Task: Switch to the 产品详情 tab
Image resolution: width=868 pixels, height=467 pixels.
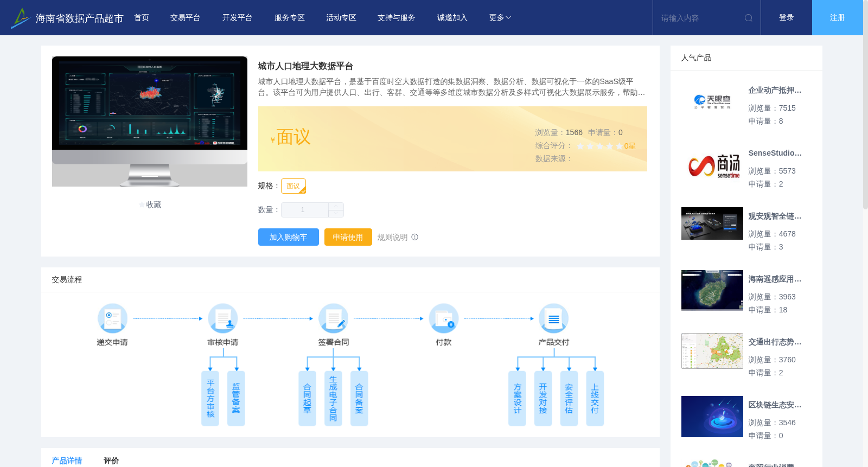Action: [x=67, y=460]
